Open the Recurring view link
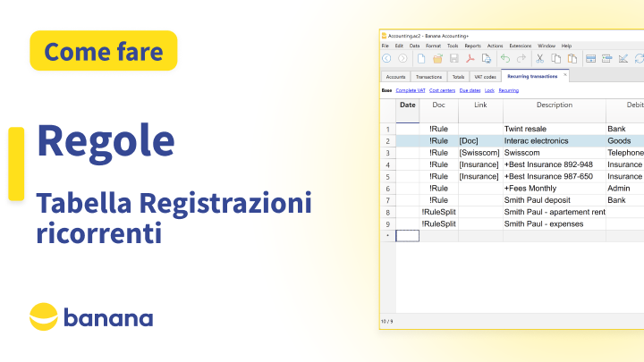Image resolution: width=644 pixels, height=362 pixels. click(508, 90)
